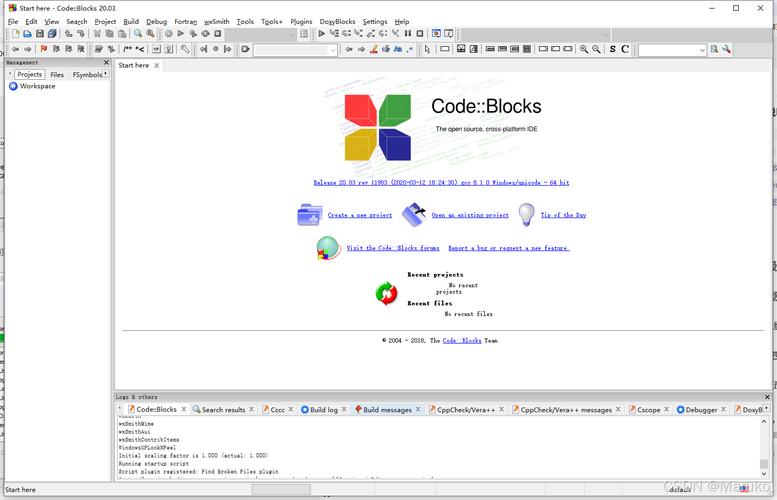Screen dimensions: 777x500
Task: Toggle bookmark red flag icon
Action: click(x=44, y=49)
